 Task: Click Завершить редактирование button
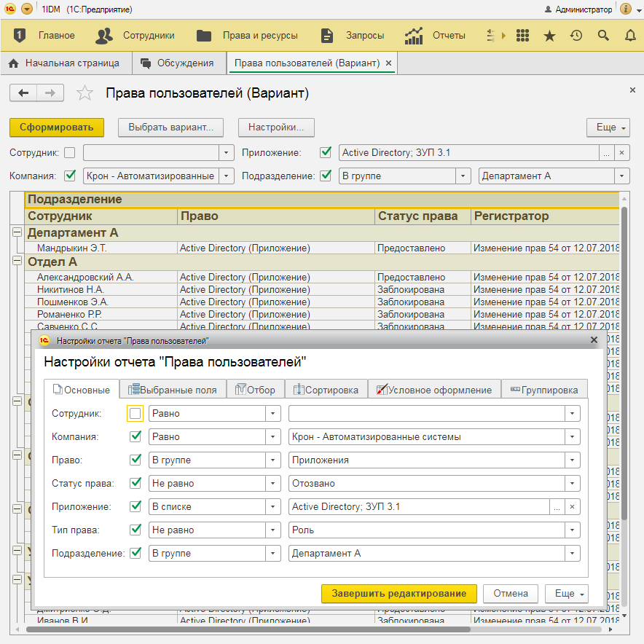click(x=398, y=594)
